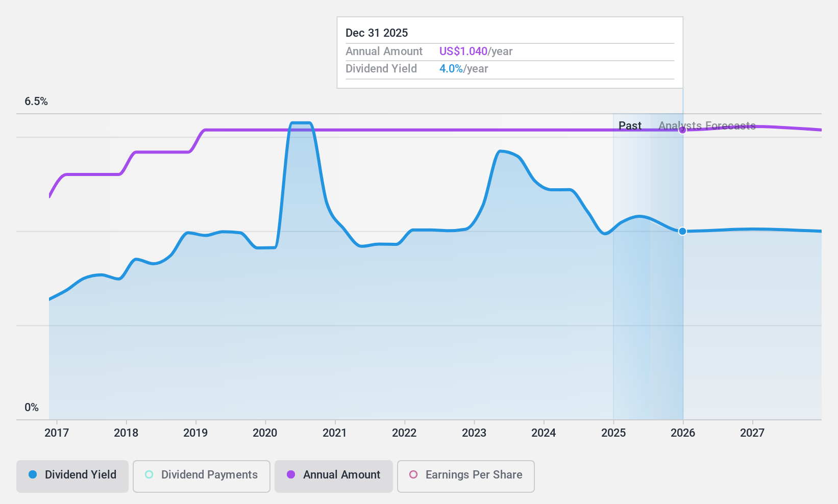
Task: Enable the Dividend Payments series
Action: point(202,476)
